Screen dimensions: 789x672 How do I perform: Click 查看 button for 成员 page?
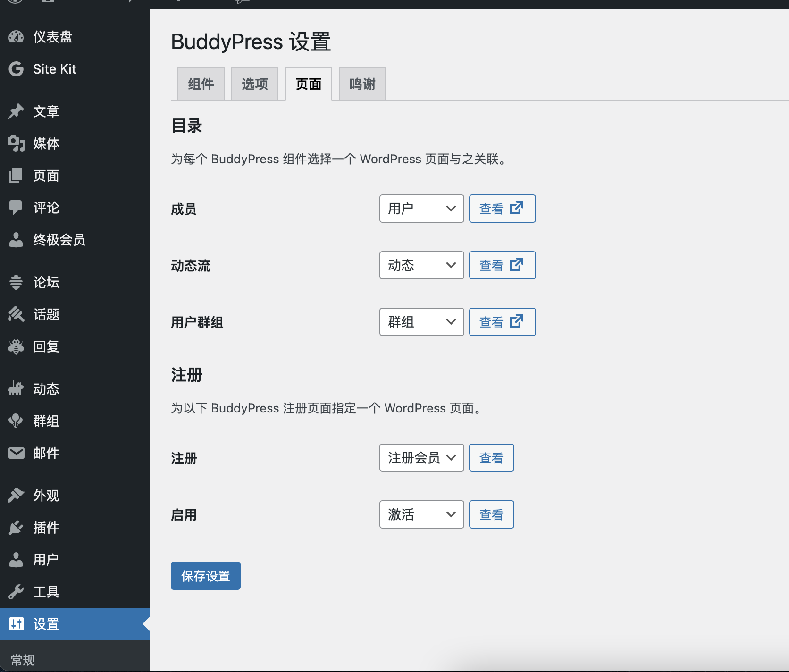pyautogui.click(x=503, y=209)
